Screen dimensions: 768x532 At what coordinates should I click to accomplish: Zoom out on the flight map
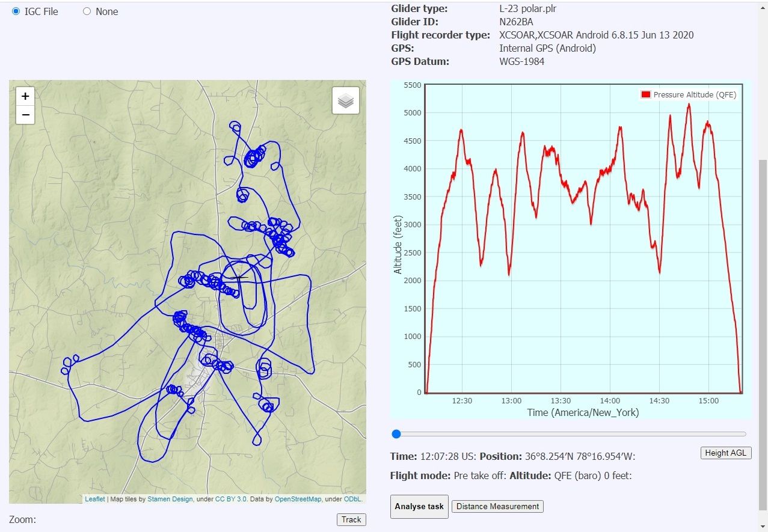click(x=25, y=114)
